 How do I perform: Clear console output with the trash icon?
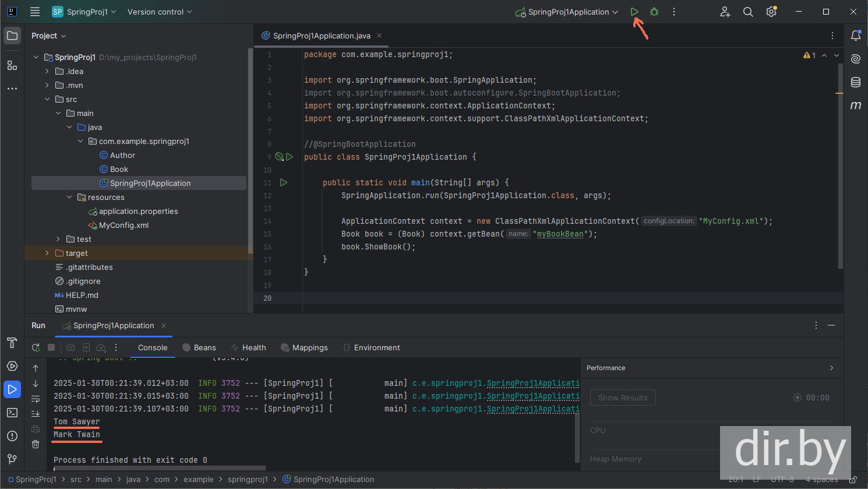point(36,444)
